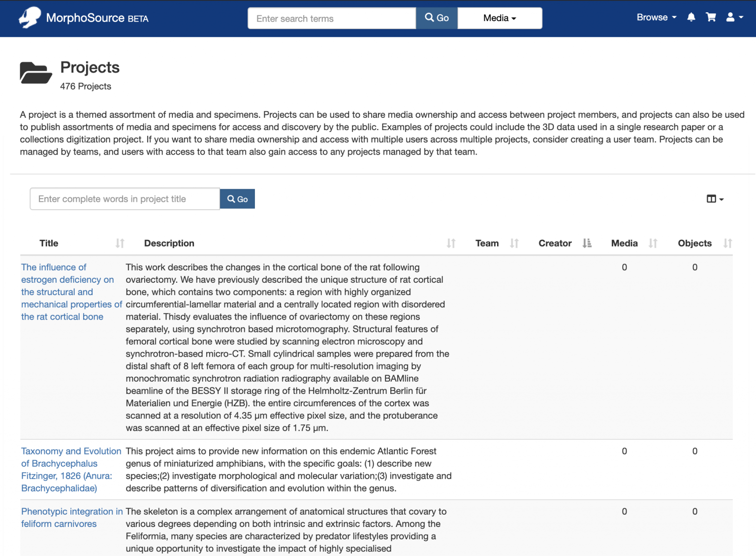Open the column visibility dropdown arrow

click(721, 199)
